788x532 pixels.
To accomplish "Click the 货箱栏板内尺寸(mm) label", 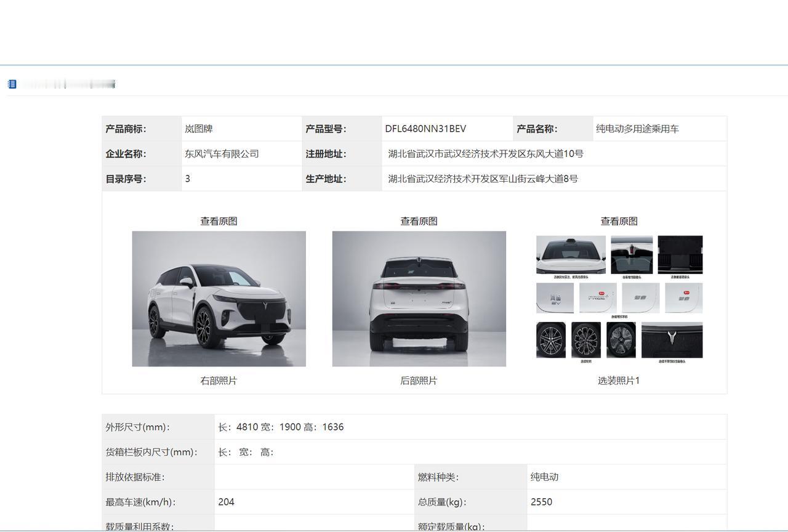I will click(x=151, y=452).
